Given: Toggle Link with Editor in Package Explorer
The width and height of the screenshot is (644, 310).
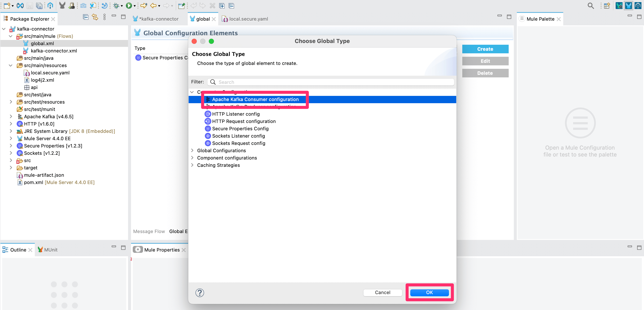Looking at the screenshot, I should (95, 17).
